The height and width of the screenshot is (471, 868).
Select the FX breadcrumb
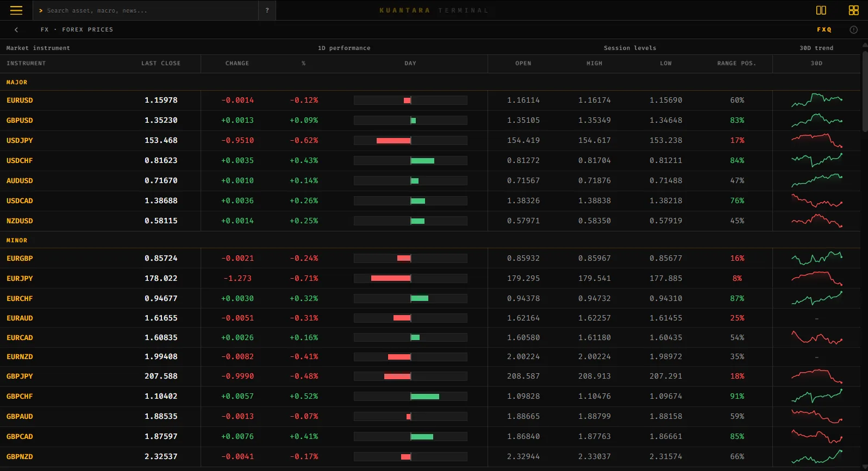click(45, 30)
